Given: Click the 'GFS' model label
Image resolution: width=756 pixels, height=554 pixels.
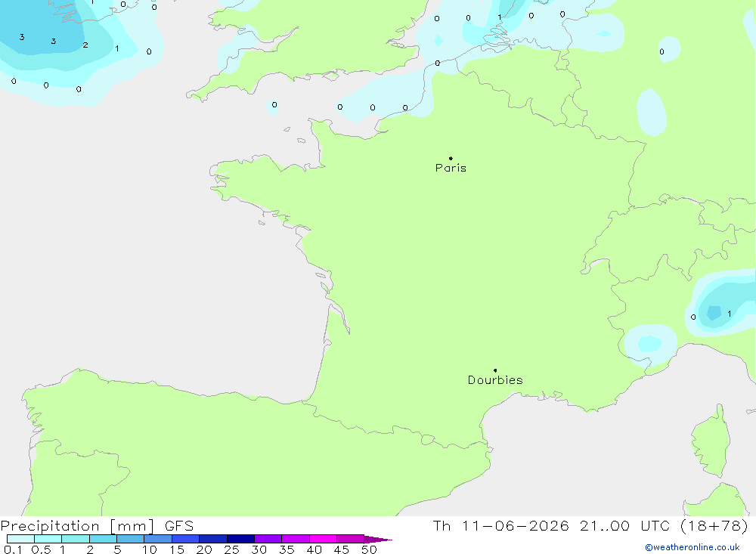Looking at the screenshot, I should 179,526.
